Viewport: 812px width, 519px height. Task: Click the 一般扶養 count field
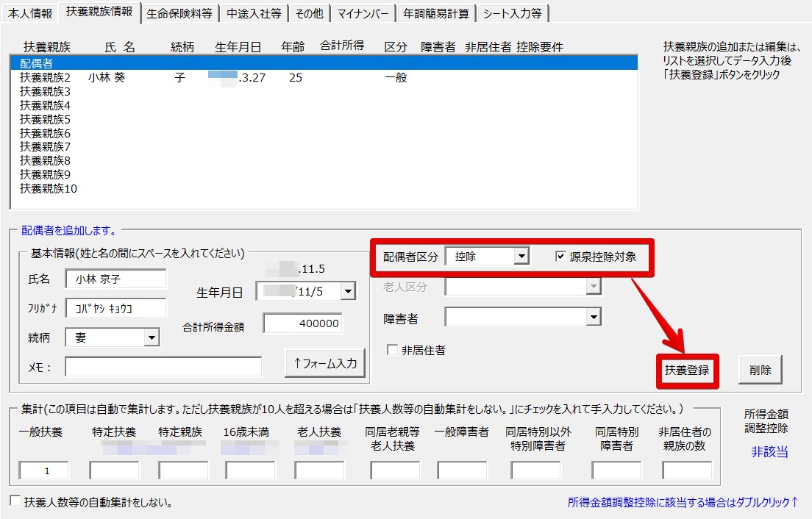pyautogui.click(x=43, y=470)
